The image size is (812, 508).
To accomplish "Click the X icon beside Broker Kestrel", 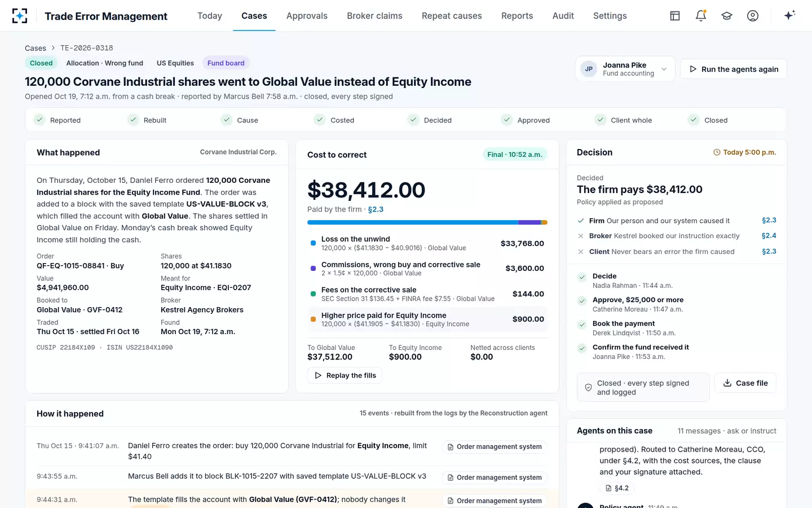I will [581, 236].
